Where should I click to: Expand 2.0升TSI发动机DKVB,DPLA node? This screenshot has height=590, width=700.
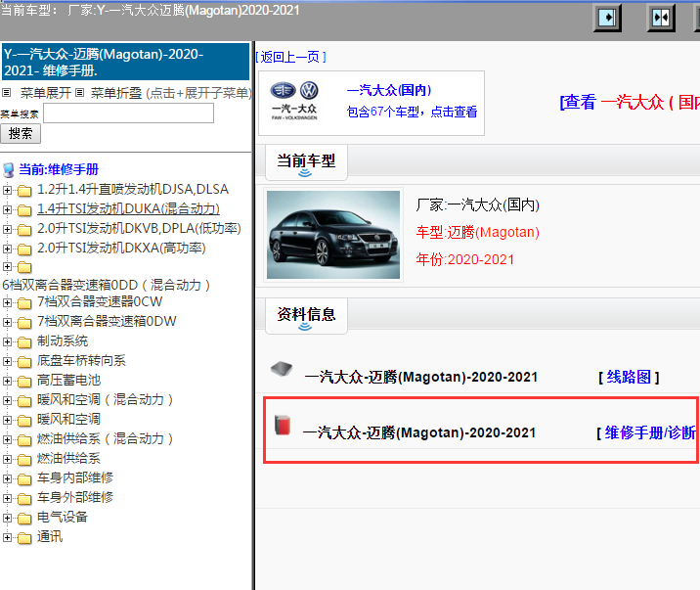7,229
